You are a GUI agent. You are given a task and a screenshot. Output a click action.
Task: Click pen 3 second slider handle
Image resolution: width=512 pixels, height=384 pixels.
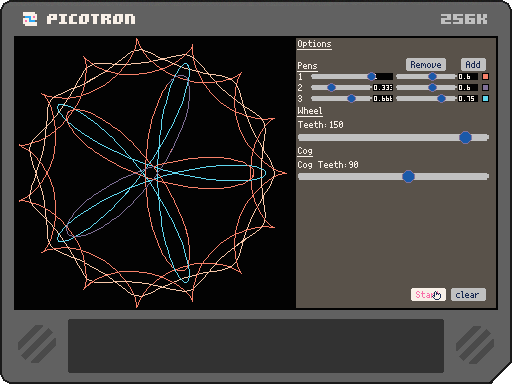[x=441, y=99]
